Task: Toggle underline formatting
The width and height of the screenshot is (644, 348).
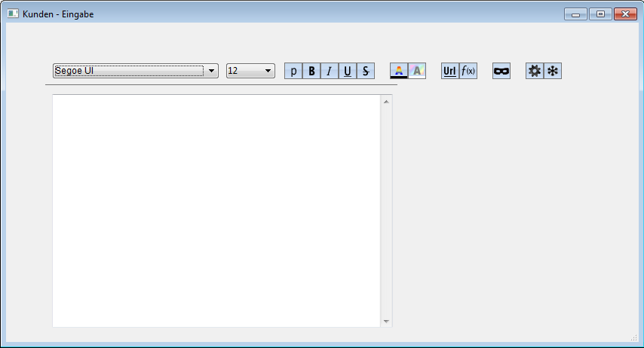Action: (348, 71)
